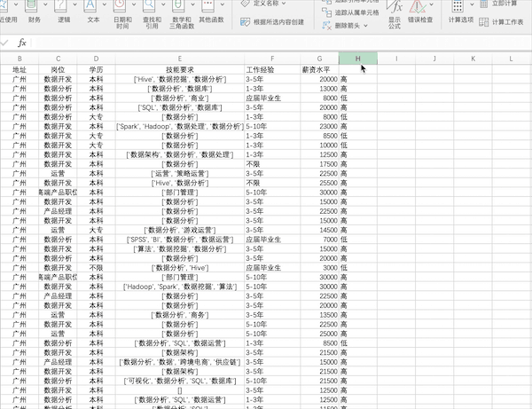
Task: Expand the 定义名称 dropdown arrow
Action: click(284, 4)
